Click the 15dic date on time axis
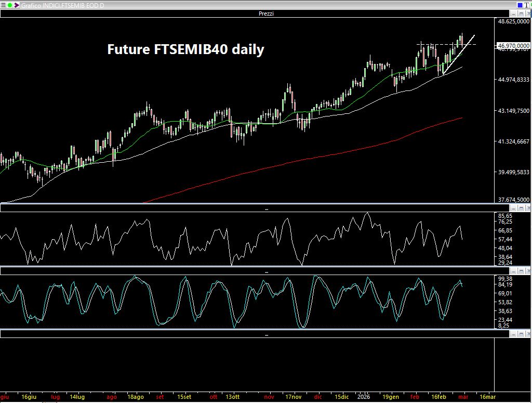The image size is (532, 403). point(341,397)
